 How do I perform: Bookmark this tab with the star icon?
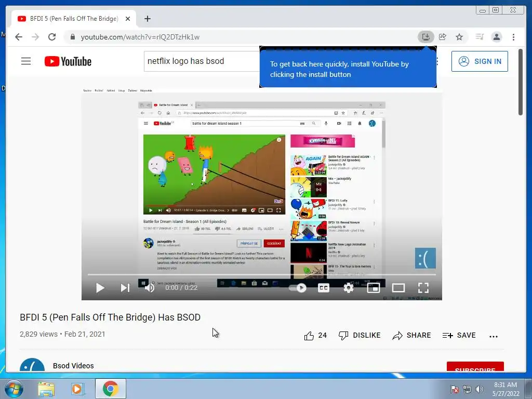pos(459,37)
